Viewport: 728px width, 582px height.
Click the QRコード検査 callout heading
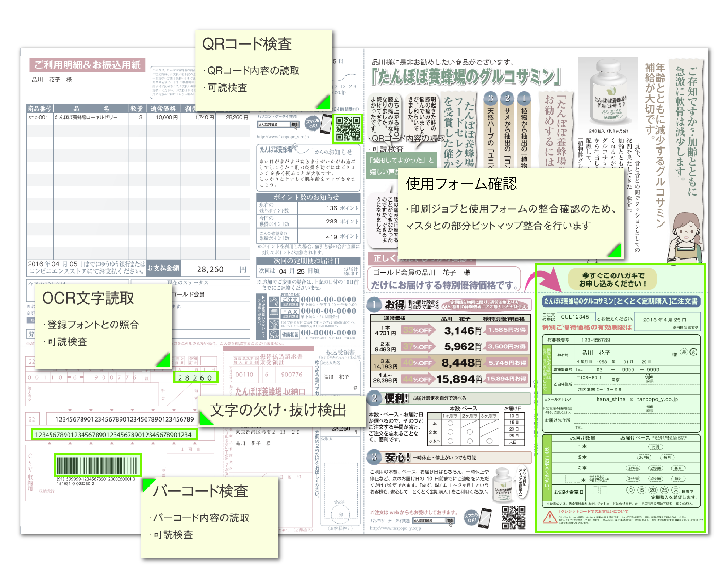click(x=247, y=44)
